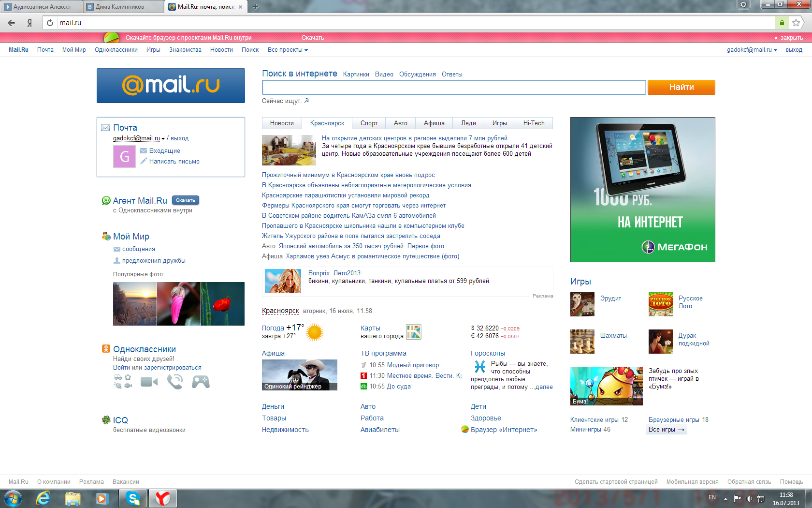Click the Агент Mail.Ru green icon

coord(106,200)
